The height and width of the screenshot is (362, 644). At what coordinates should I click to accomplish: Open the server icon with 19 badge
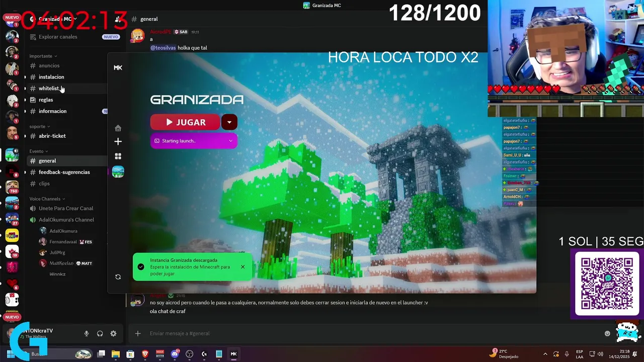12,251
